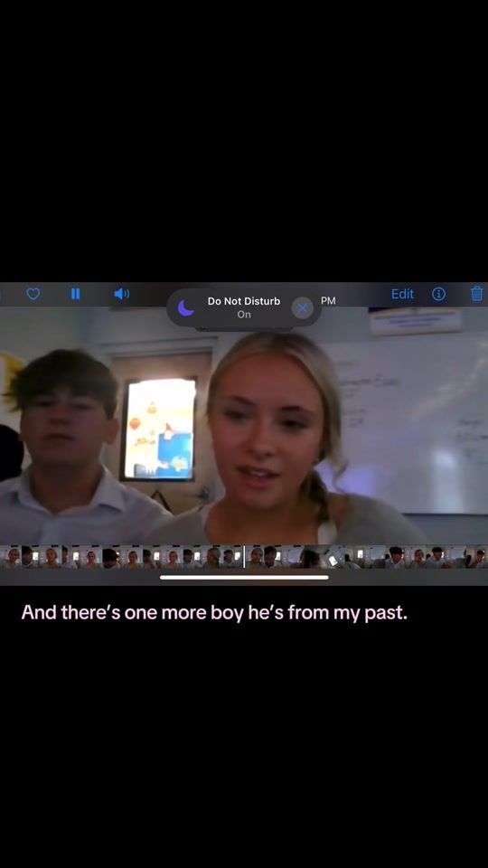
Task: Pause the video playback
Action: (x=75, y=294)
